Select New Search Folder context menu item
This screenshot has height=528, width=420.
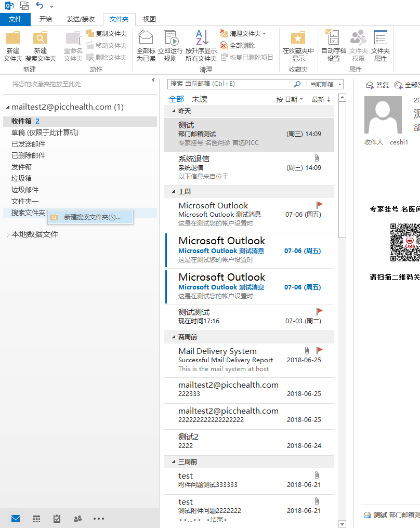tap(91, 217)
